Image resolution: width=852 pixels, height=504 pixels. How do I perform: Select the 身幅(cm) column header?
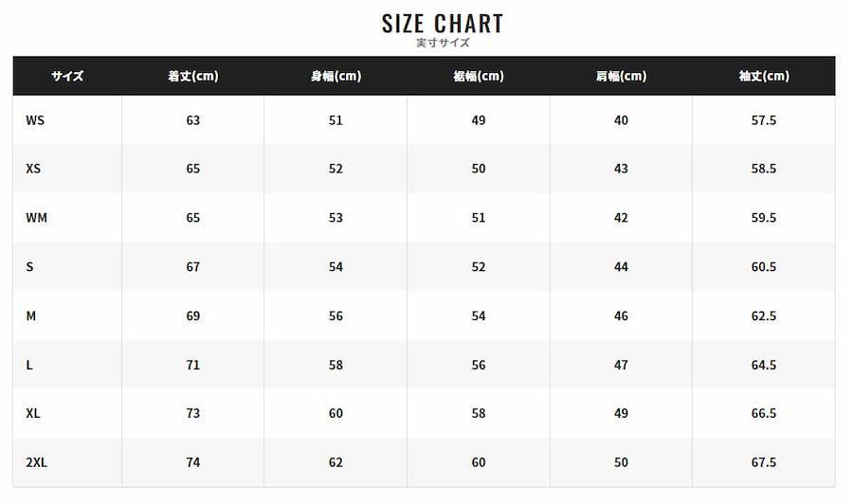[x=335, y=76]
